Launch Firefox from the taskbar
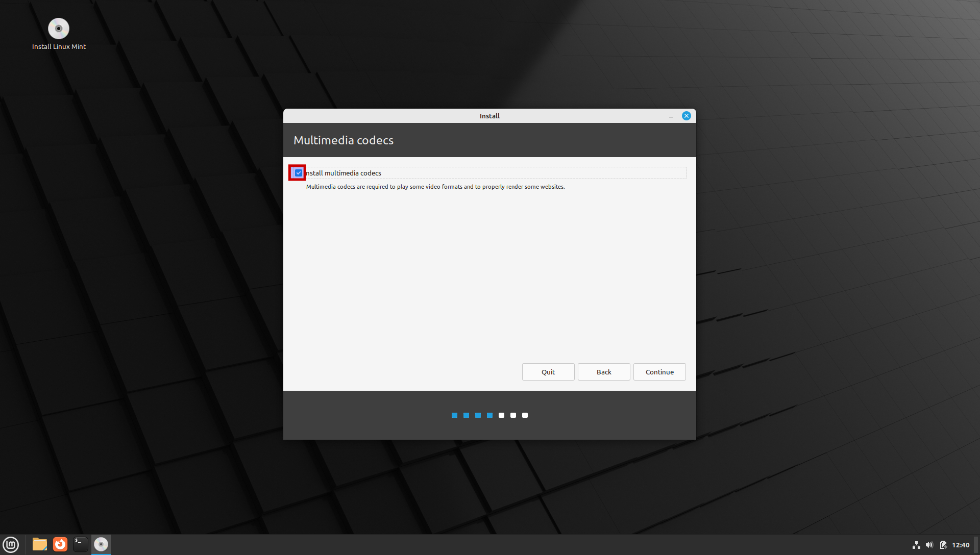 (60, 545)
